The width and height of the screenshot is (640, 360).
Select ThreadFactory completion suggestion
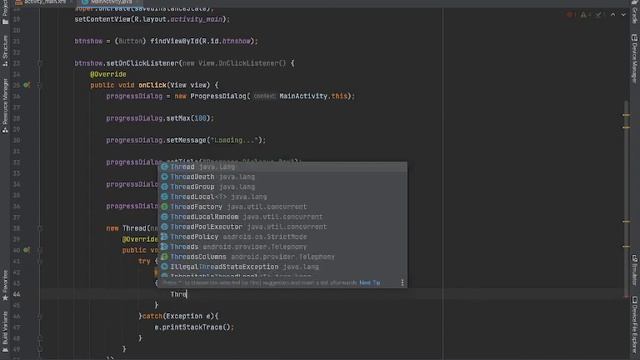click(282, 207)
